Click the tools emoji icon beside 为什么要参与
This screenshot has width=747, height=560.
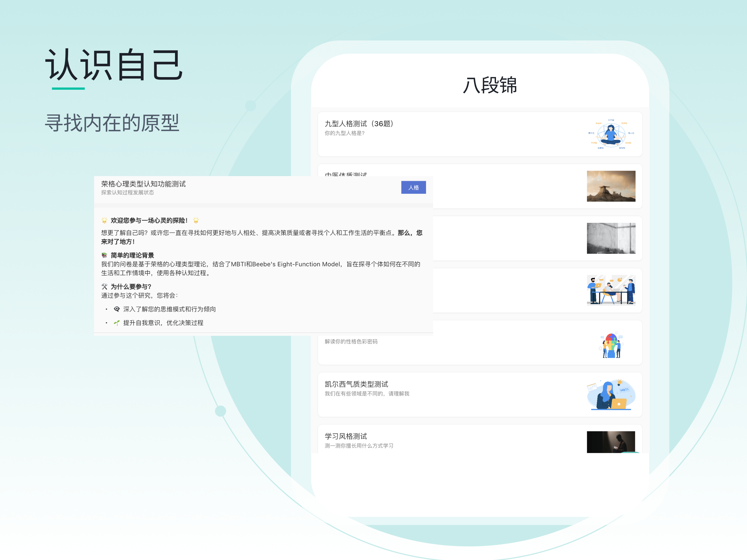click(x=104, y=287)
